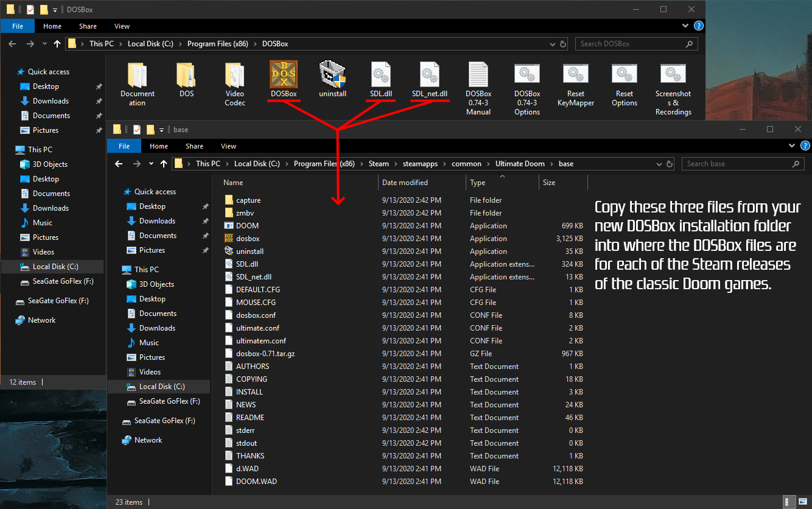
Task: Select the DOSBox 0.74-3 Manual file
Action: tap(478, 89)
